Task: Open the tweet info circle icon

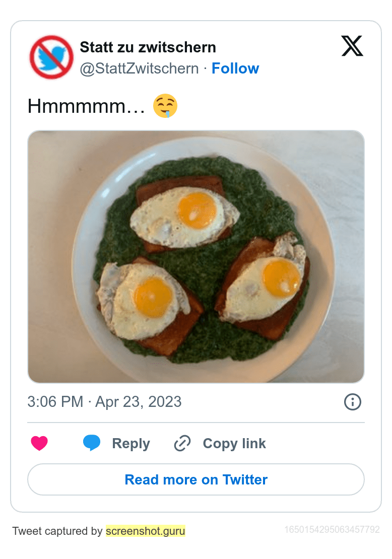Action: pos(352,402)
